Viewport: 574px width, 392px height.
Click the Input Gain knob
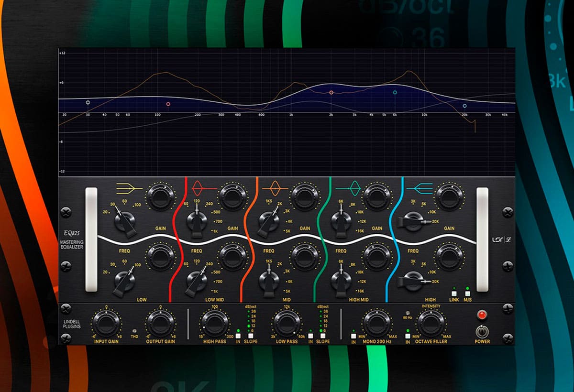pos(106,323)
